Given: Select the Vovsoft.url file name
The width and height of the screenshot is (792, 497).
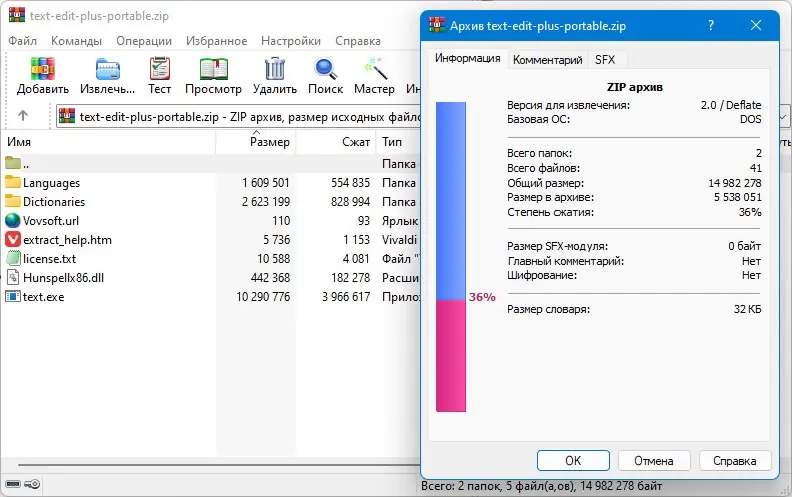Looking at the screenshot, I should pos(51,221).
